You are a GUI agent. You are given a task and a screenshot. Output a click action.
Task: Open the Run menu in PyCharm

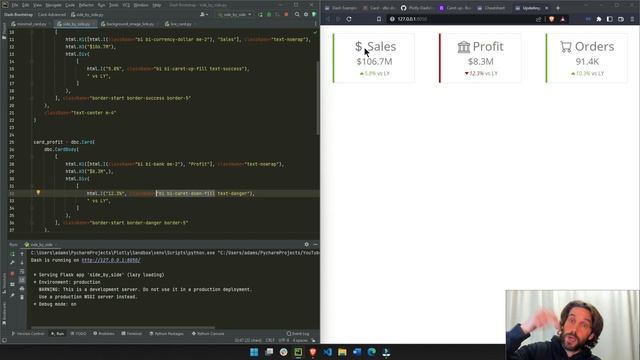(101, 5)
